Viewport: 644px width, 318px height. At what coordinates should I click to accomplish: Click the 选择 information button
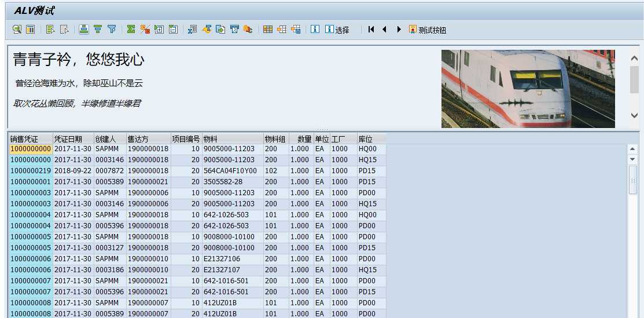pyautogui.click(x=337, y=30)
